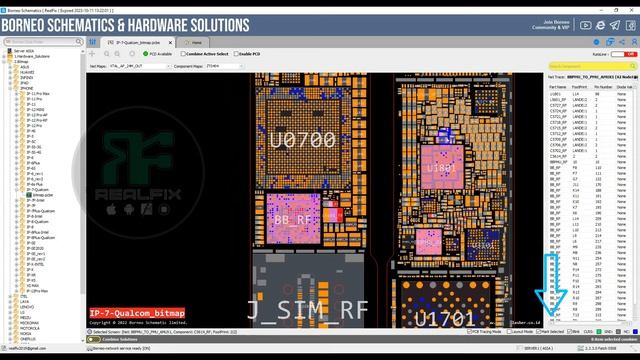Open the Component Maps dropdown
The width and height of the screenshot is (640, 360).
click(224, 66)
